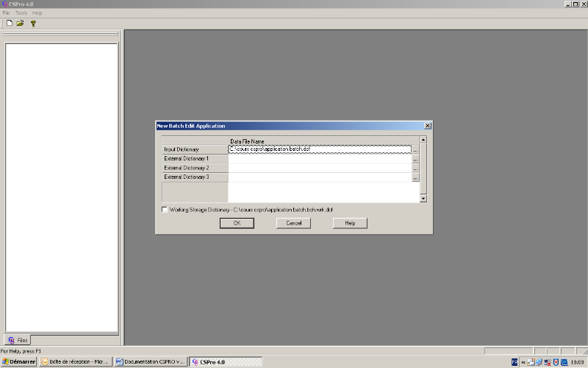Click the Input Dictionary row header

(x=195, y=149)
